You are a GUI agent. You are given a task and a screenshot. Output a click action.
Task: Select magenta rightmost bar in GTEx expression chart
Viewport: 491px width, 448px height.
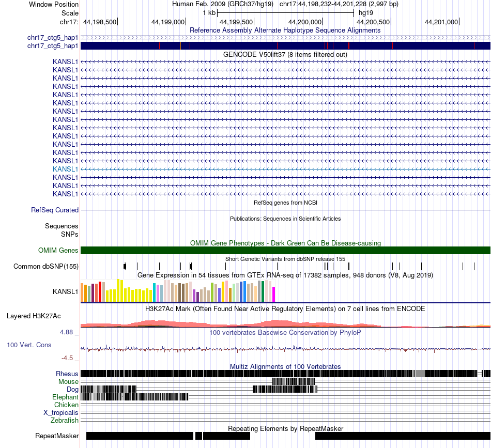274,295
